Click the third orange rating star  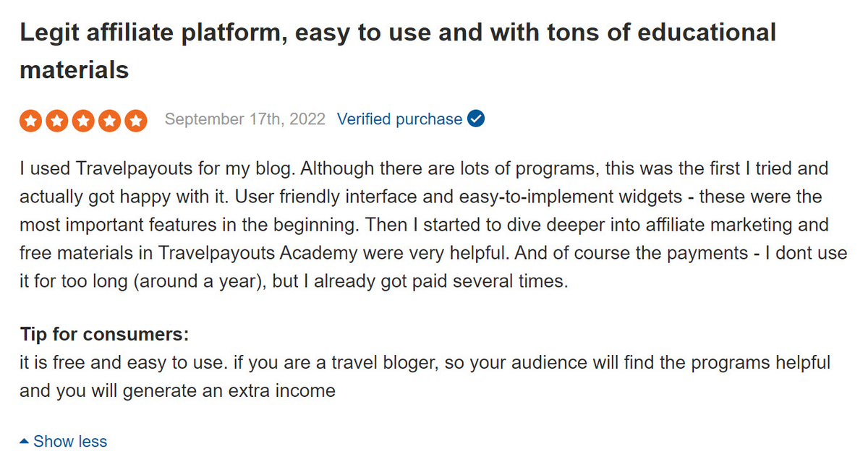[83, 120]
